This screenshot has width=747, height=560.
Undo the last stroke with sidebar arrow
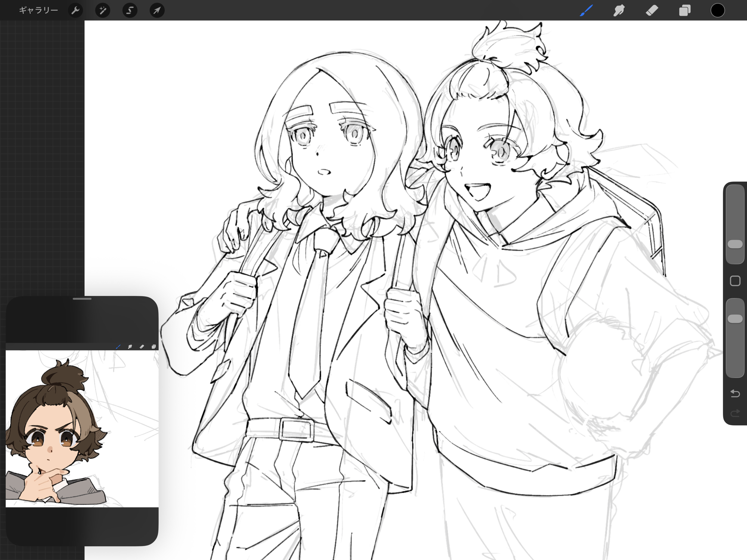[735, 393]
